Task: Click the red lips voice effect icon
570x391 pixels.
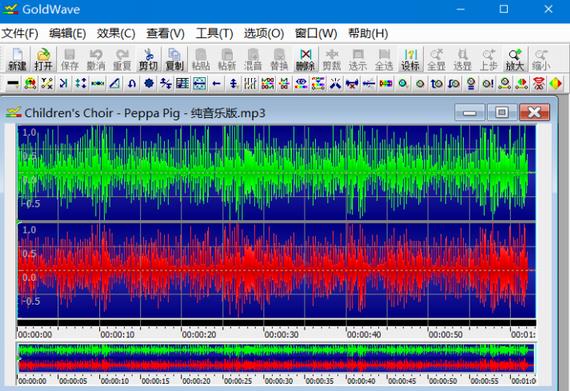Action: click(538, 84)
